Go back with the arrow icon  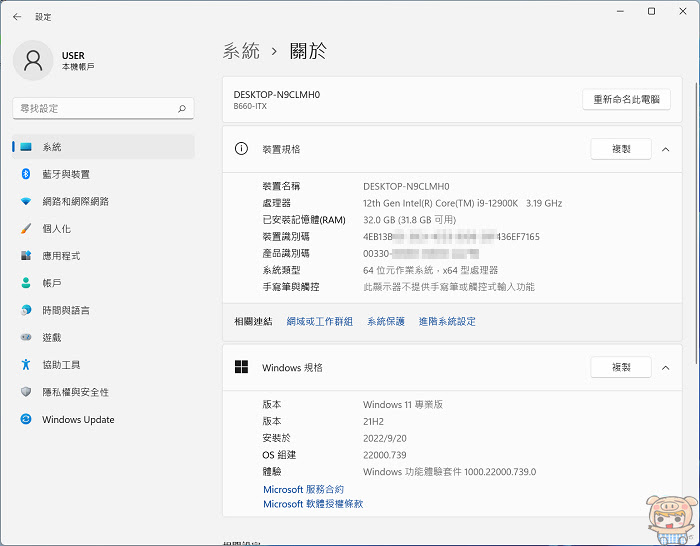[x=17, y=17]
